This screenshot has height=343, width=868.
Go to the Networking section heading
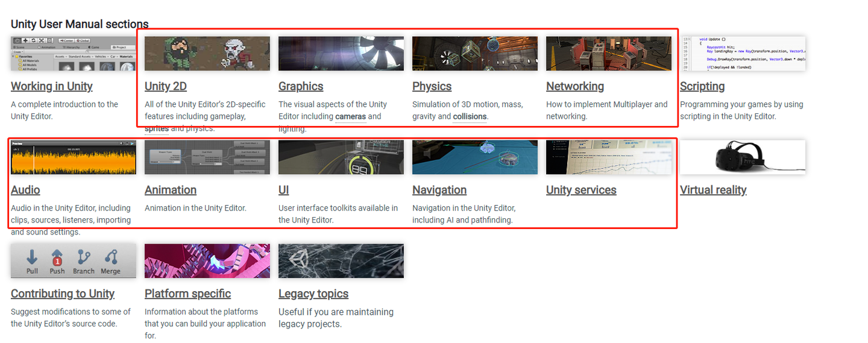coord(574,86)
